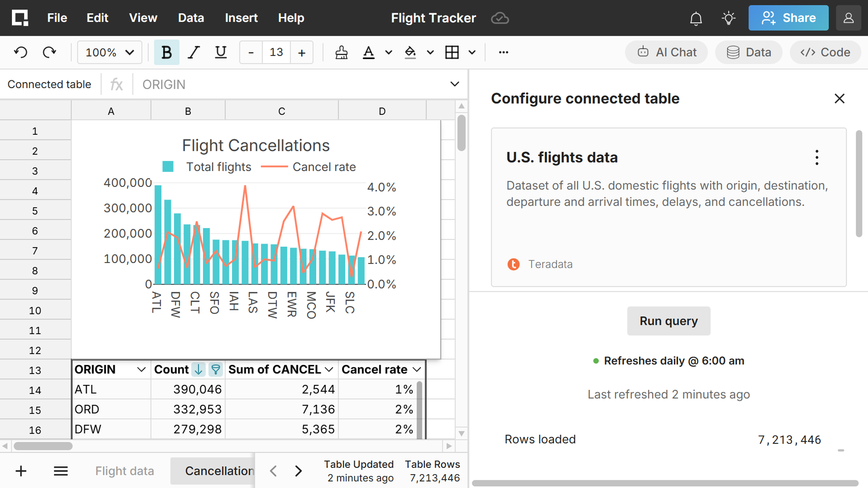Click the Run query button

point(668,321)
